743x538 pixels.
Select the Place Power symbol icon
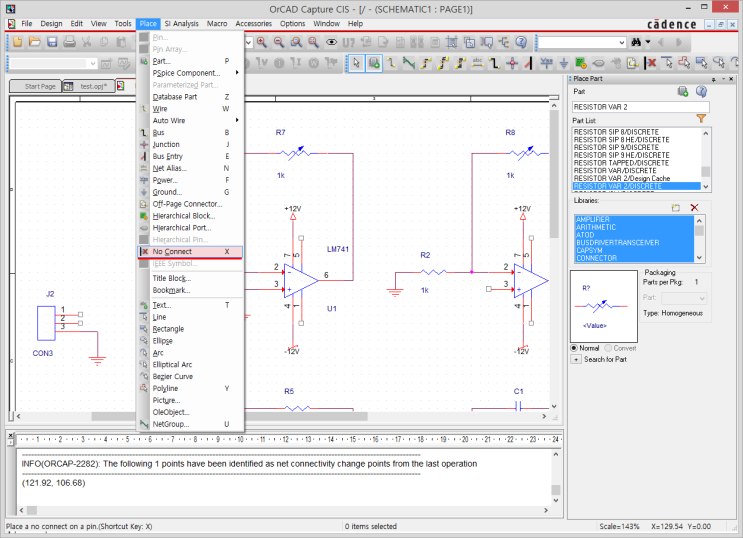pyautogui.click(x=546, y=63)
